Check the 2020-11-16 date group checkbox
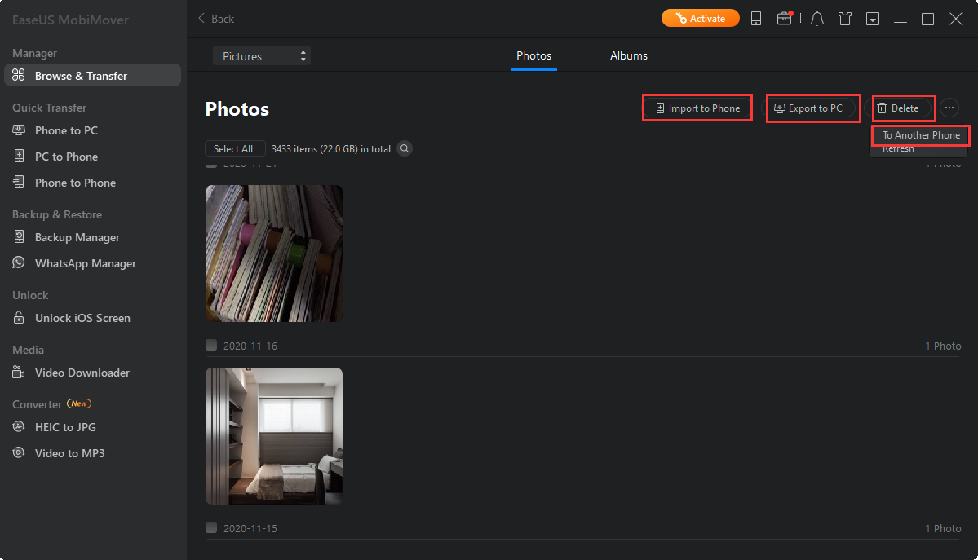 (211, 346)
